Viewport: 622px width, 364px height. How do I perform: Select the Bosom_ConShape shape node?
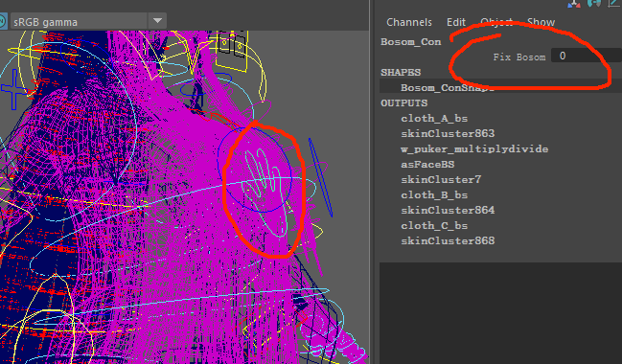[448, 87]
